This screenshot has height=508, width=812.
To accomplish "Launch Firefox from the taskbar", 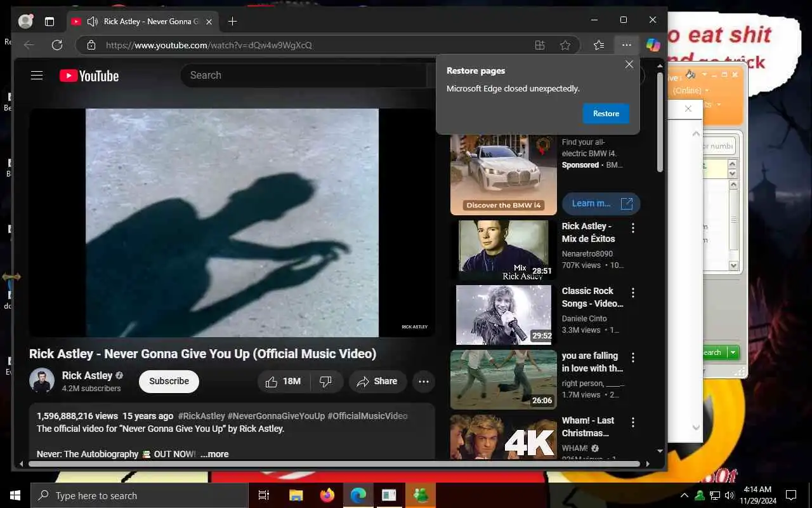I will point(327,495).
